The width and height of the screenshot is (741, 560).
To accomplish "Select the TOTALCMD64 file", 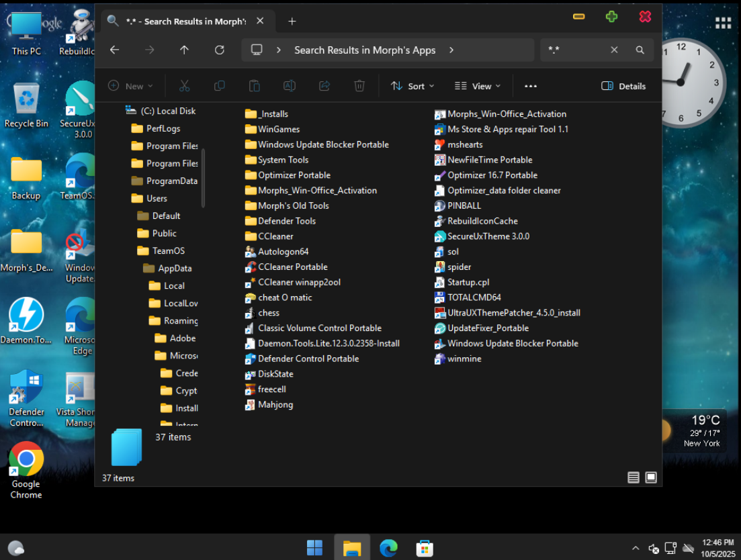I will pyautogui.click(x=474, y=297).
